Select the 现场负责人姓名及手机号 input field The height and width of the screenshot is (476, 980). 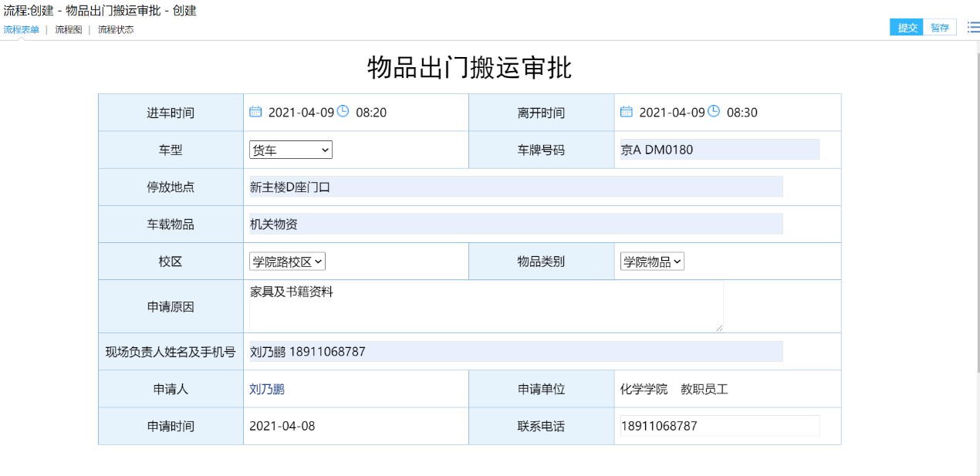click(x=515, y=352)
